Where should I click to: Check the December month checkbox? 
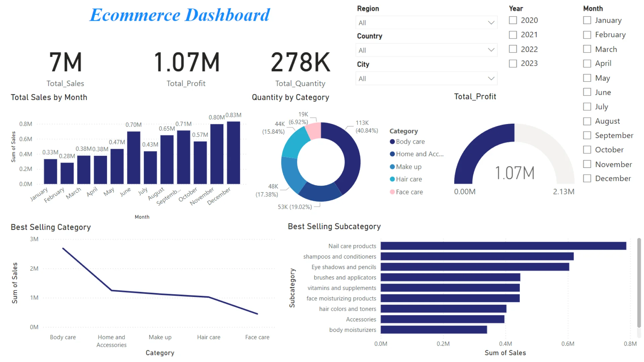587,178
